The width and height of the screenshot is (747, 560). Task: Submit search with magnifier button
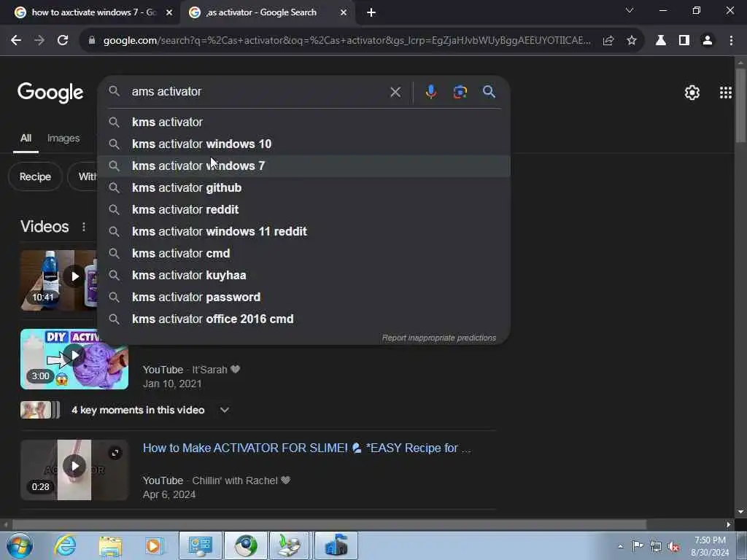tap(489, 92)
